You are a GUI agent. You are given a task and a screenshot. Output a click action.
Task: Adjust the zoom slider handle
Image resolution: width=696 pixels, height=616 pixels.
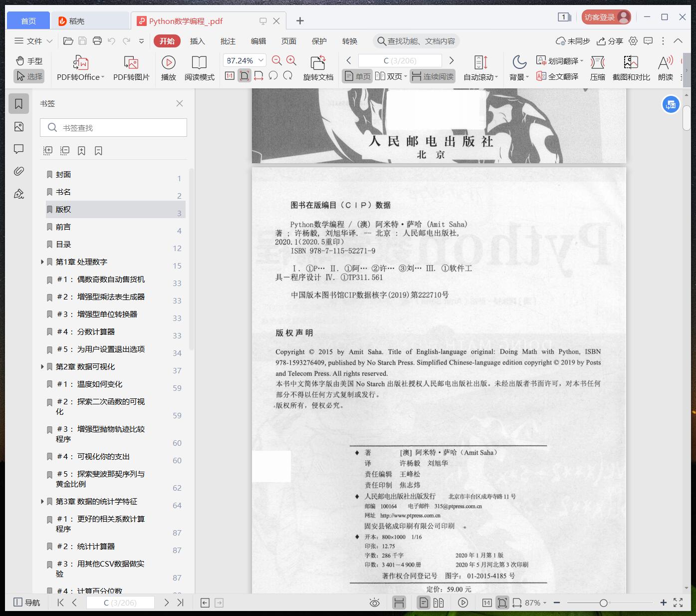click(604, 603)
